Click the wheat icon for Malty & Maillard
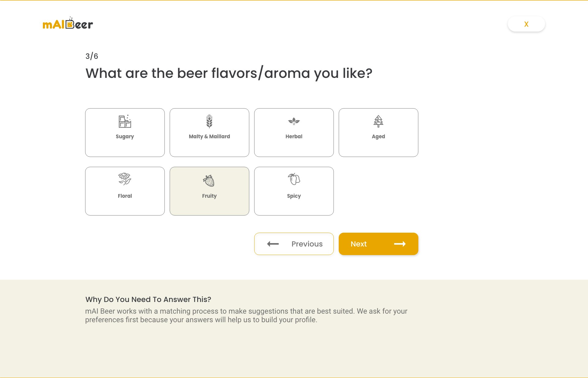The image size is (588, 378). tap(209, 121)
